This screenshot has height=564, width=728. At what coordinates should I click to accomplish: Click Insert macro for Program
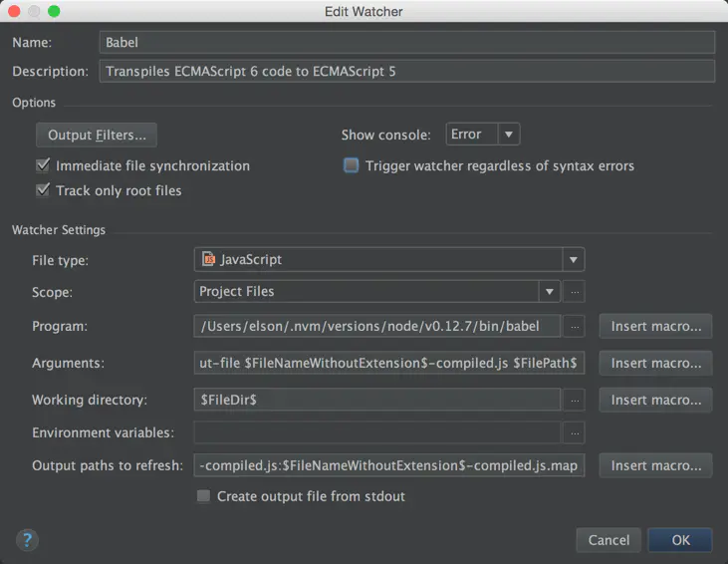pyautogui.click(x=655, y=327)
